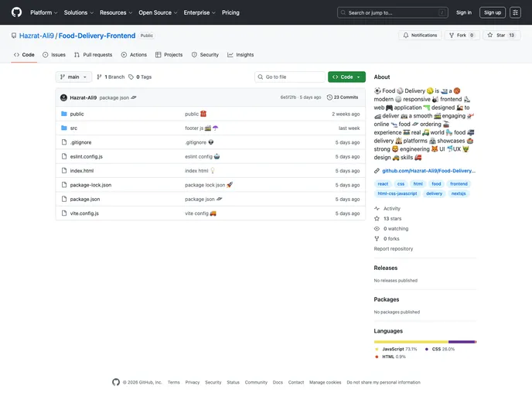Image resolution: width=532 pixels, height=396 pixels.
Task: Click the JavaScript language bar segment
Action: point(411,342)
